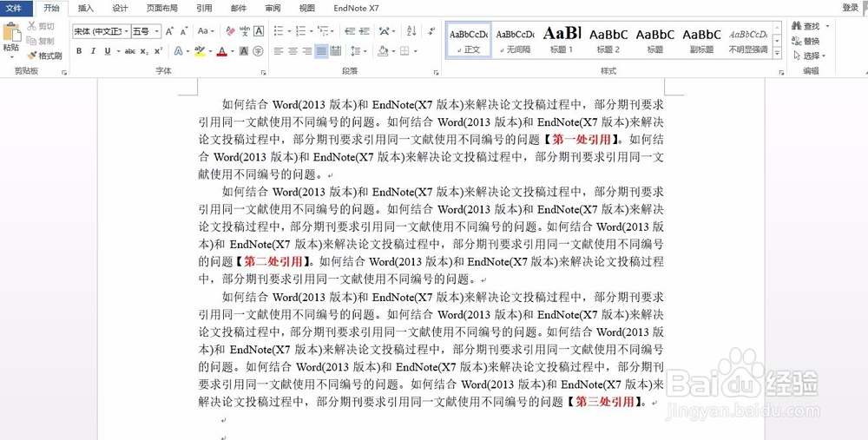Switch to the Review (审阅) tab

point(273,8)
